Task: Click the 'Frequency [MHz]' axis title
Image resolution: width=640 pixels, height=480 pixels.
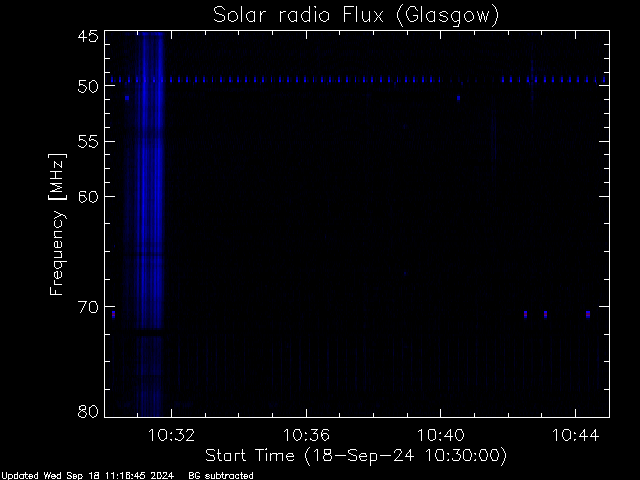Action: [57, 224]
